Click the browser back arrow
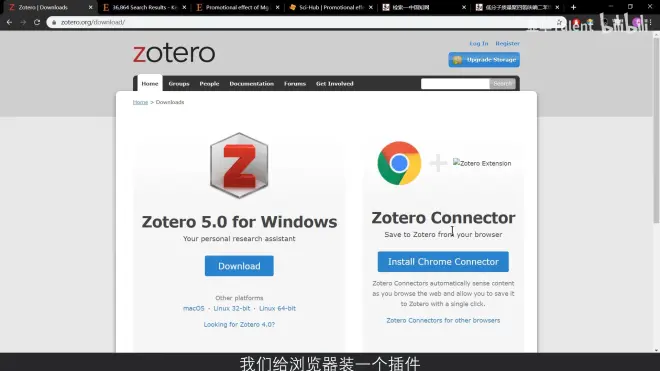 point(9,22)
